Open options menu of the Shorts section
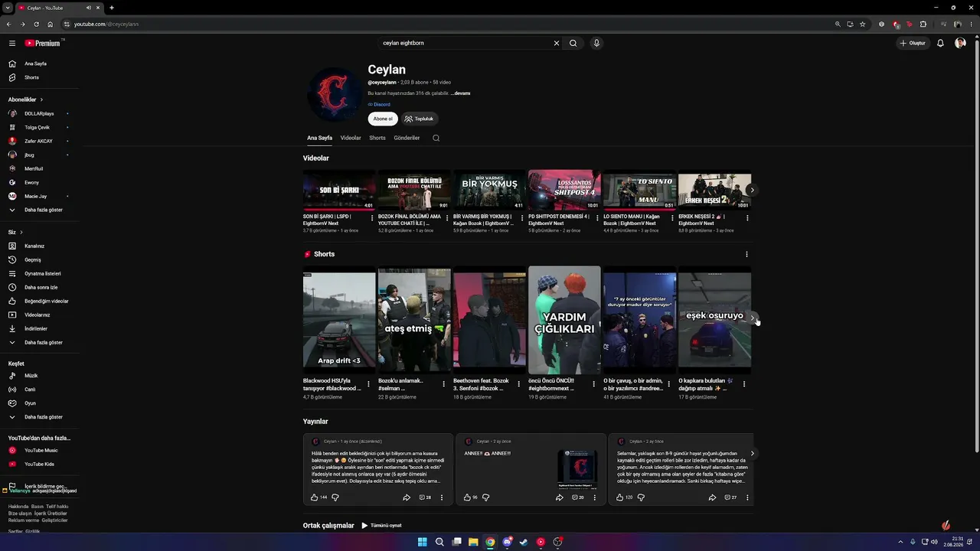The image size is (980, 551). tap(746, 254)
